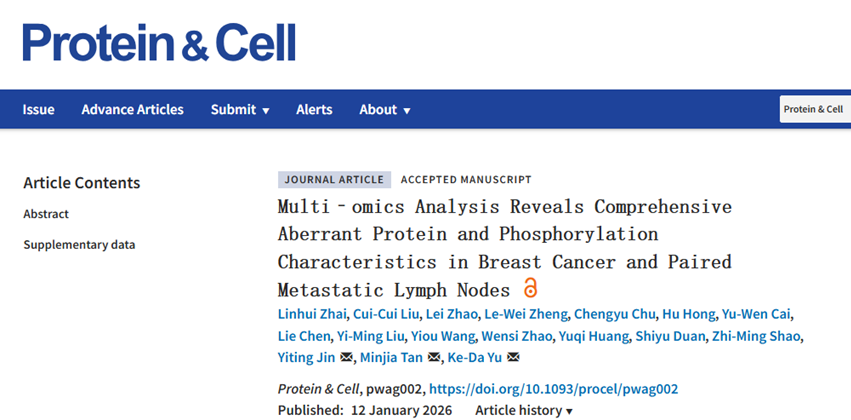Click the Protein & Cell logo
This screenshot has height=420, width=851.
pos(159,42)
